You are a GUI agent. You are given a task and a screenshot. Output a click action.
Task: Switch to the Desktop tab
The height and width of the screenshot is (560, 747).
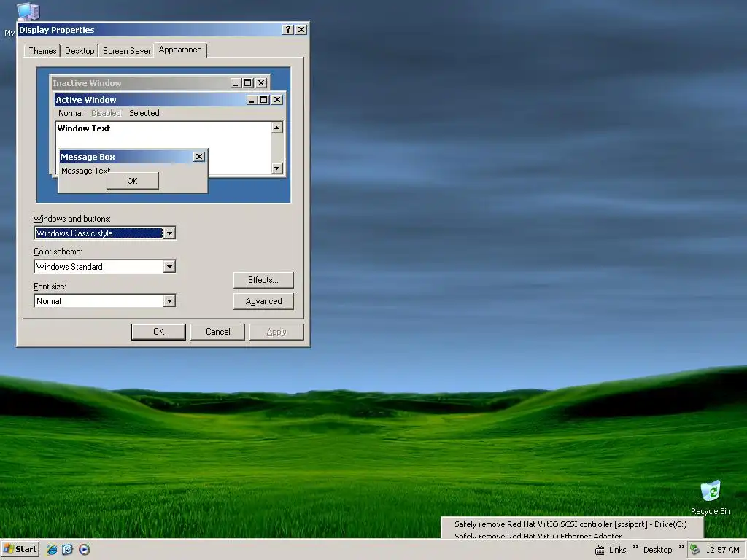tap(80, 51)
